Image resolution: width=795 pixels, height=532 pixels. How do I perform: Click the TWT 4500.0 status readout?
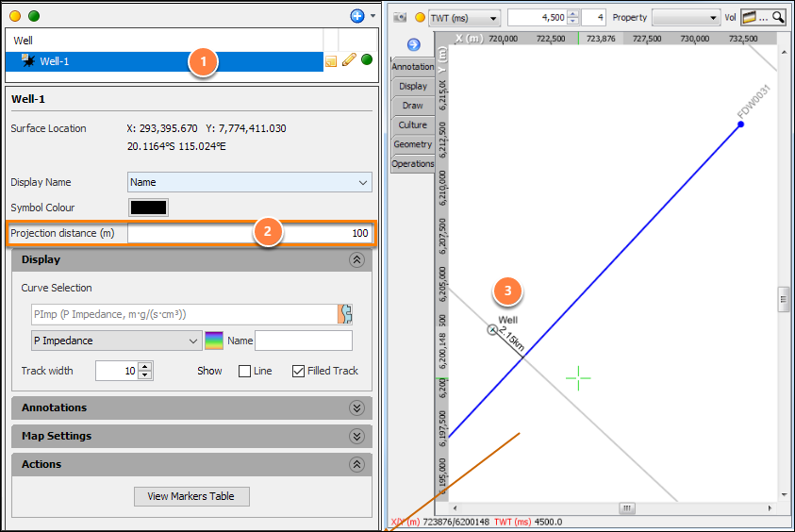point(528,522)
